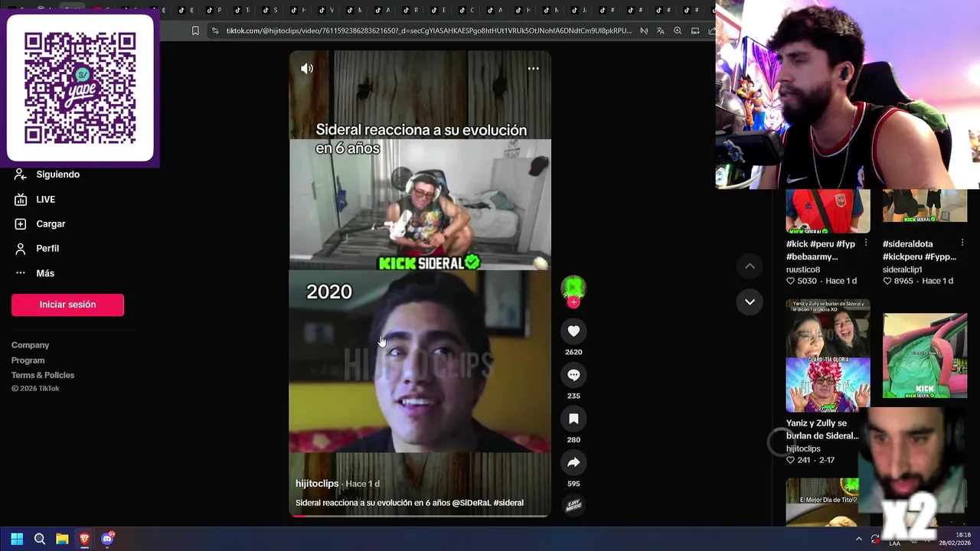This screenshot has height=551, width=980.
Task: Open Discord from the taskbar
Action: pos(107,539)
